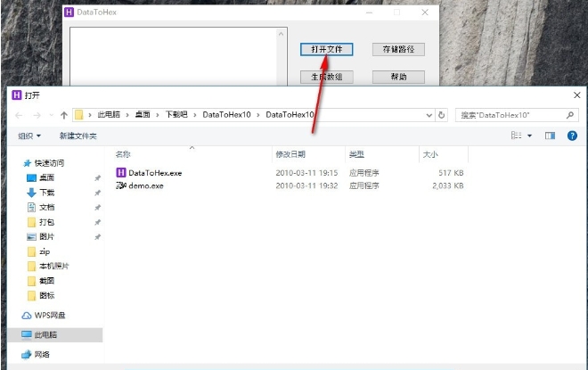Open the 图标 folder in navigation pane
The width and height of the screenshot is (588, 370).
click(47, 296)
